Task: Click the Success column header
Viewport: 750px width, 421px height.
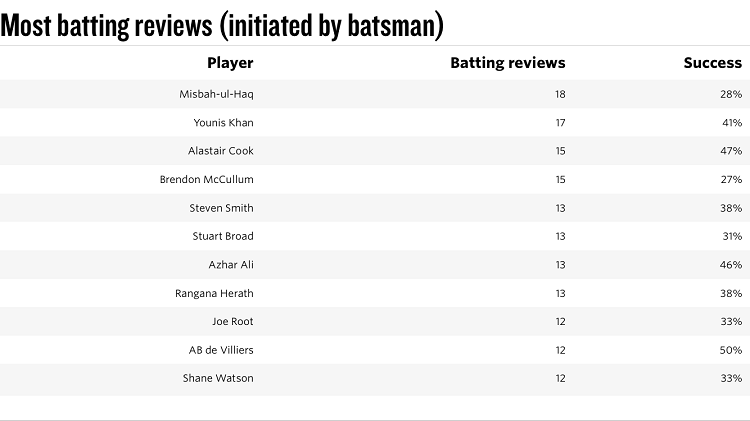Action: click(712, 63)
